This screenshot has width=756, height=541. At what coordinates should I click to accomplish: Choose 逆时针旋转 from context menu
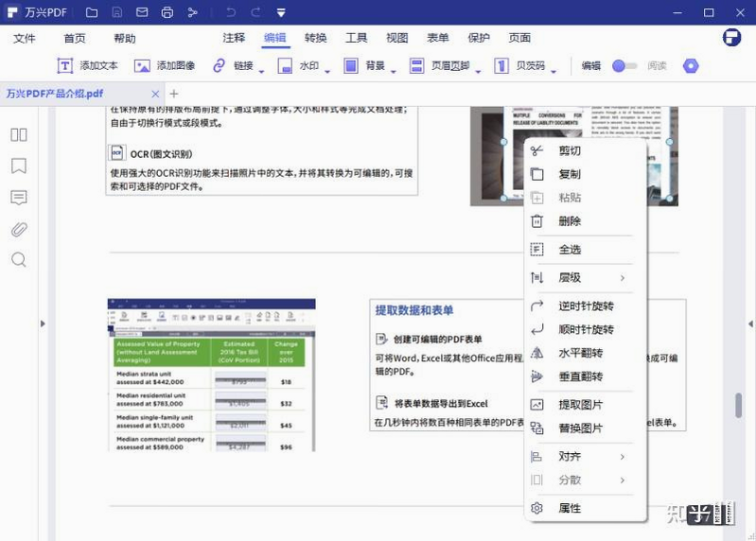586,305
